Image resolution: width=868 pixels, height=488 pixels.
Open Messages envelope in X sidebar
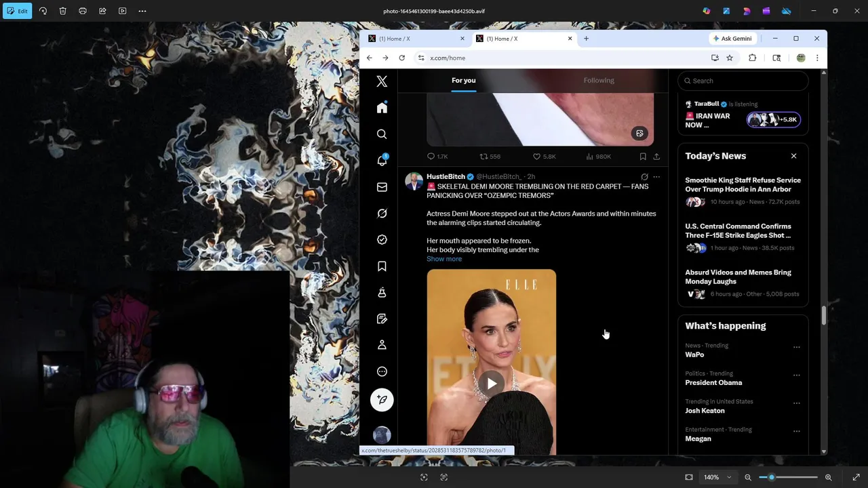coord(382,187)
